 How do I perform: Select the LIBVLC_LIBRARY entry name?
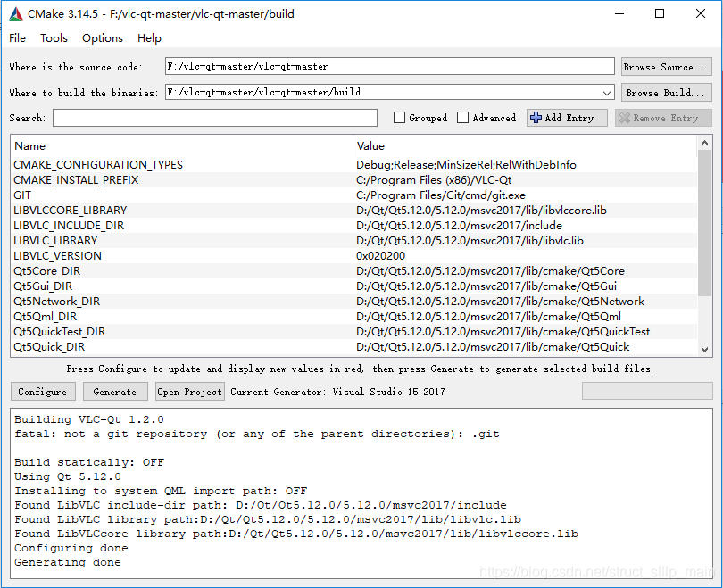click(x=55, y=241)
